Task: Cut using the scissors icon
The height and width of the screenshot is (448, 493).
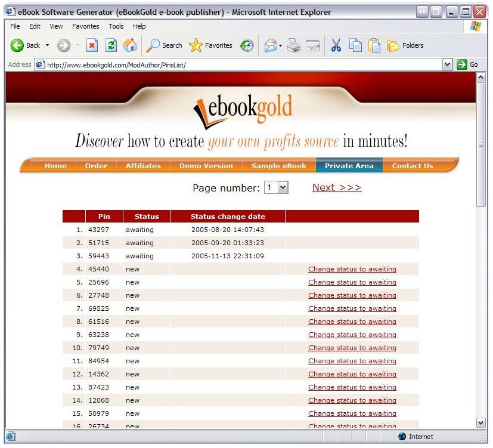Action: (336, 45)
